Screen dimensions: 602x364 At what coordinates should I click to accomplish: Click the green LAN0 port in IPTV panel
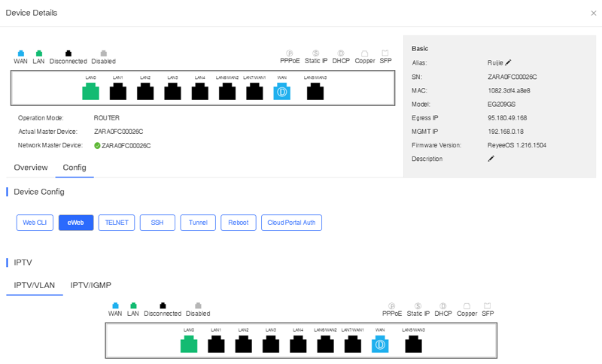(189, 344)
